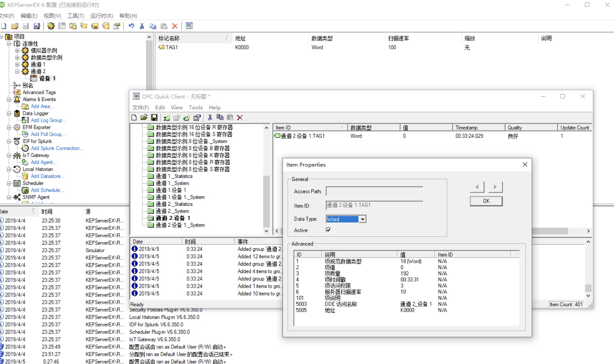Click previous item arrow button in Item Properties
The height and width of the screenshot is (364, 614).
click(477, 187)
